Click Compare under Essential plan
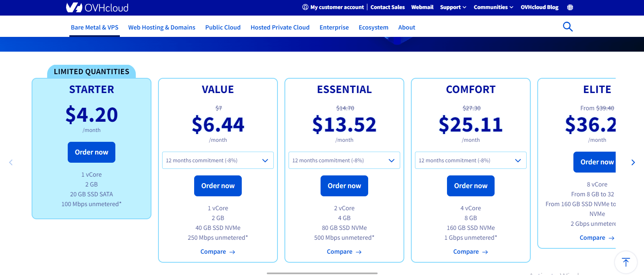Image resolution: width=644 pixels, height=275 pixels. tap(344, 252)
